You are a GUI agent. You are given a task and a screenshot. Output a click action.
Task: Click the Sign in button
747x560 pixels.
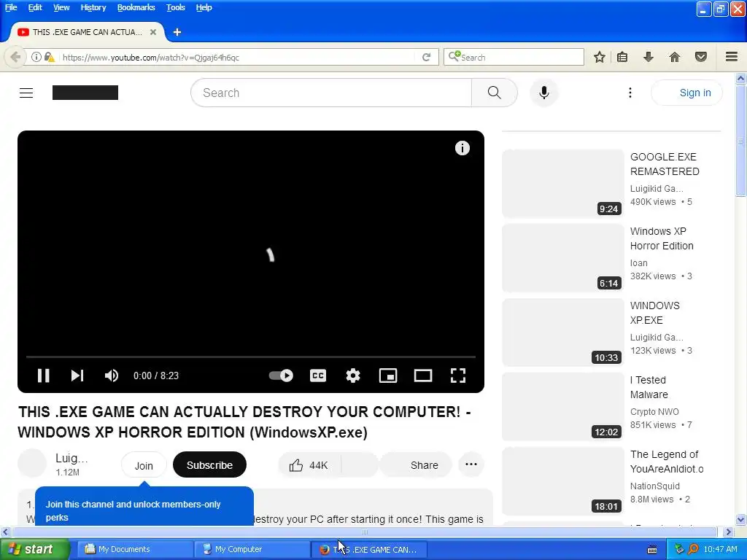click(686, 93)
